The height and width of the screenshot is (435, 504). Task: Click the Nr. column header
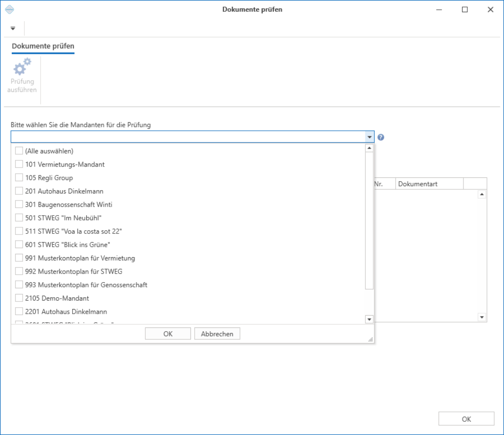click(x=385, y=184)
